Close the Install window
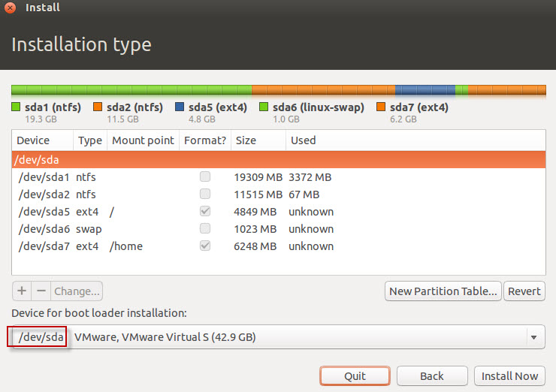Screen dimensions: 556x392 click(x=11, y=8)
